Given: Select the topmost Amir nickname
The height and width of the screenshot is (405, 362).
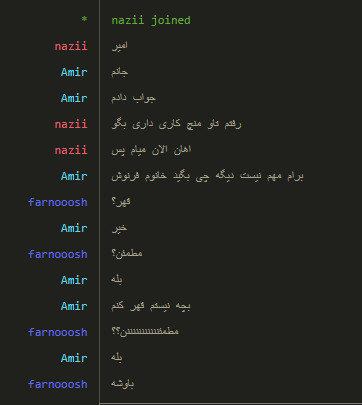Looking at the screenshot, I should click(74, 72).
